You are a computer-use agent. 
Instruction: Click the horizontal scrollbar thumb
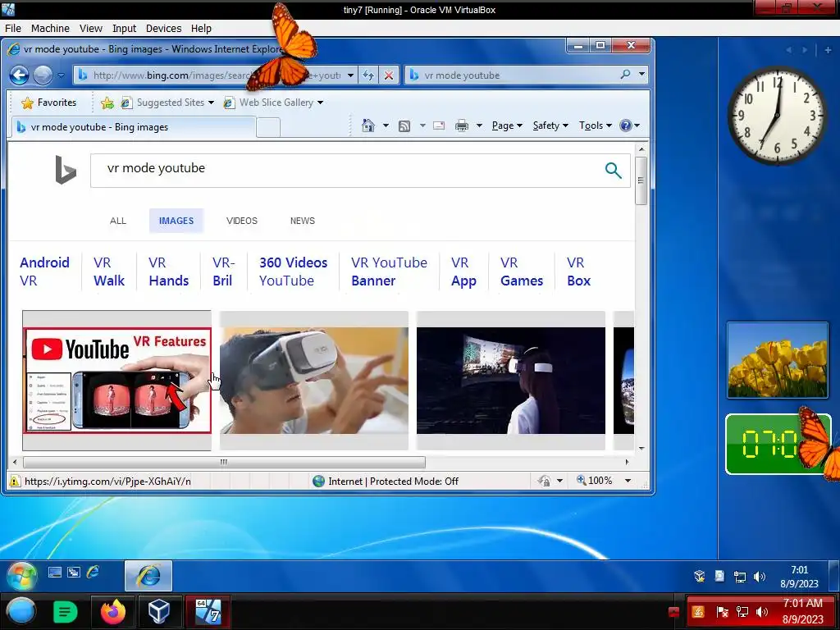(224, 462)
